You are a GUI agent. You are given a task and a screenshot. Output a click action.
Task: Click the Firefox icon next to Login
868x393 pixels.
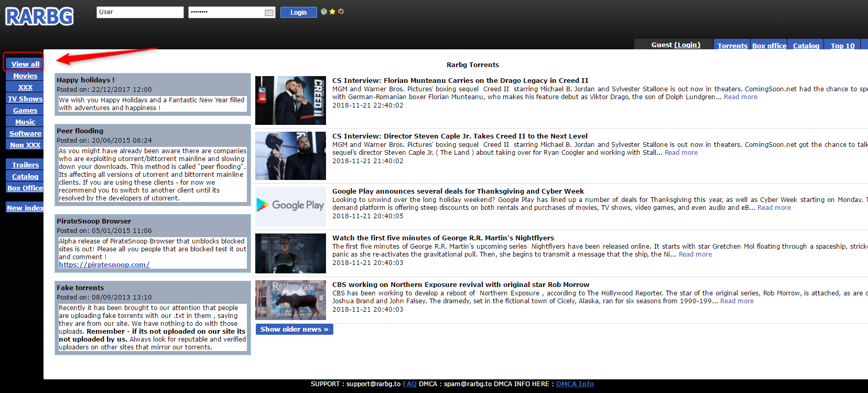pyautogui.click(x=341, y=12)
